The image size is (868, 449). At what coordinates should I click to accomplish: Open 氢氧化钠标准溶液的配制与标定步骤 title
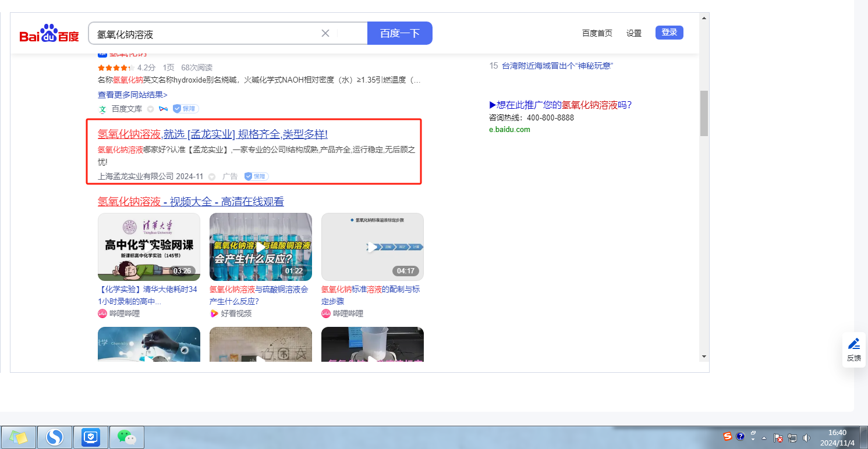coord(370,295)
